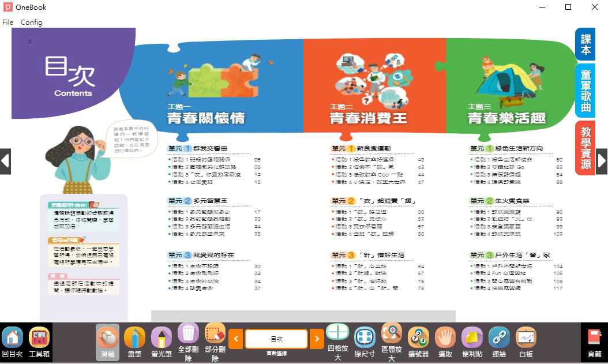Open the 白板 whiteboard
The height and width of the screenshot is (364, 608).
pos(526,342)
